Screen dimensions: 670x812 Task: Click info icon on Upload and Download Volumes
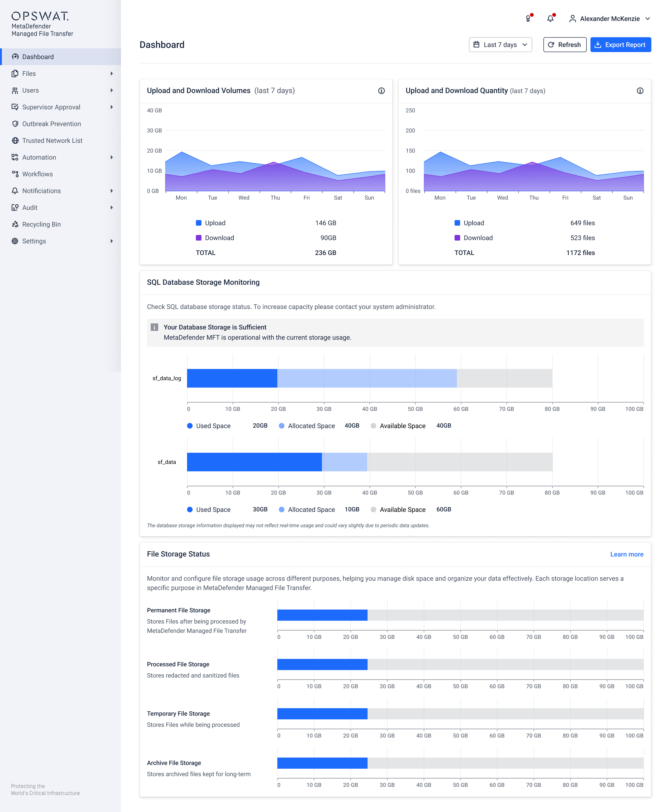381,91
